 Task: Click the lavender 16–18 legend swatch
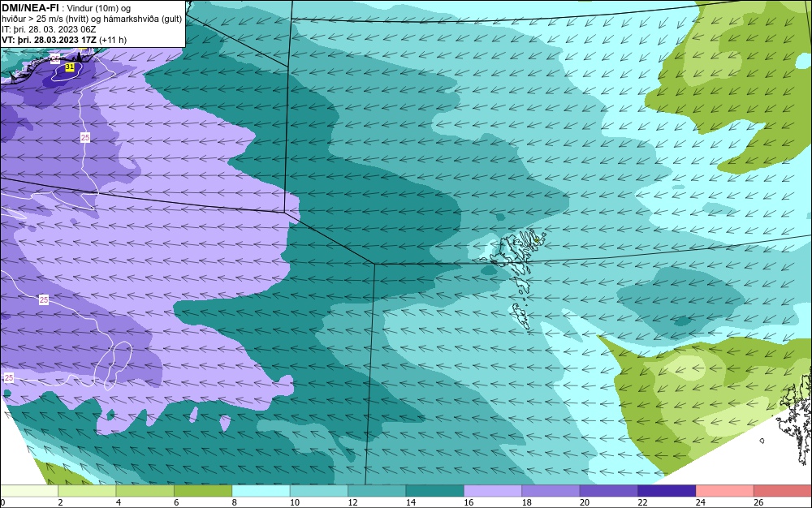tap(493, 491)
